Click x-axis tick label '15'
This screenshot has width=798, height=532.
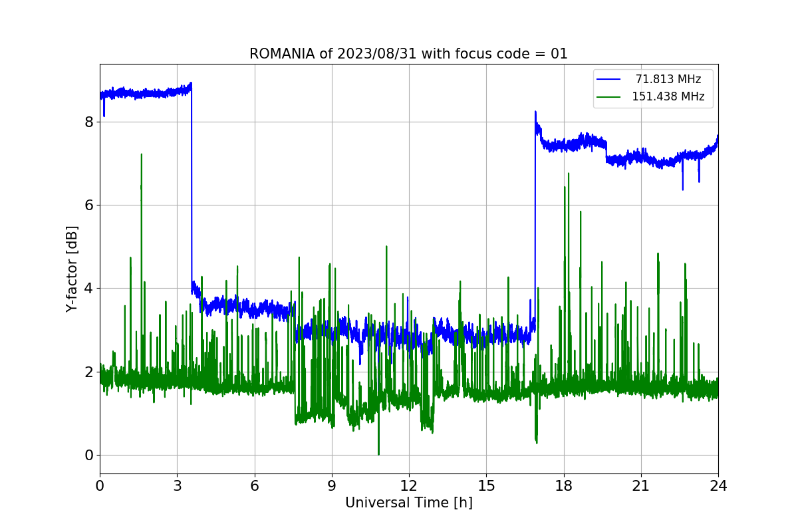486,485
